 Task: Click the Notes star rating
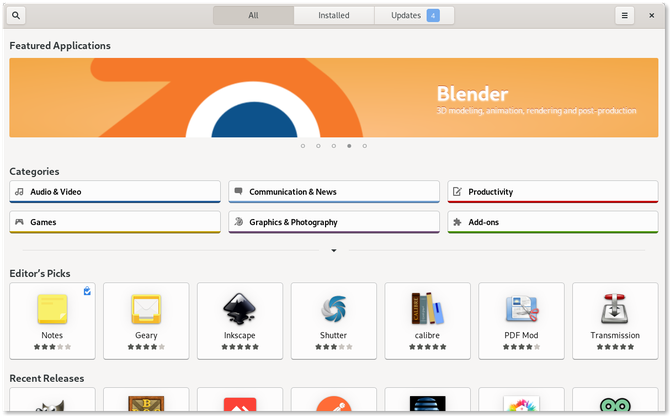click(52, 347)
